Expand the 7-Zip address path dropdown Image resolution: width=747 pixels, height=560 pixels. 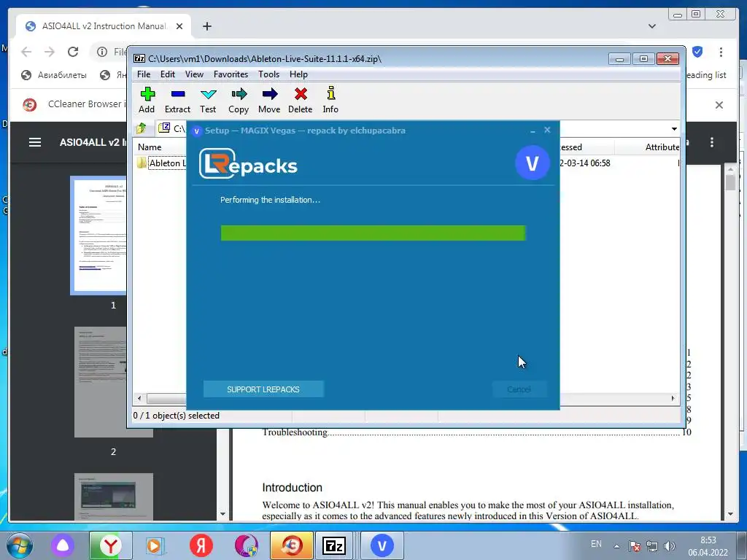pyautogui.click(x=674, y=128)
